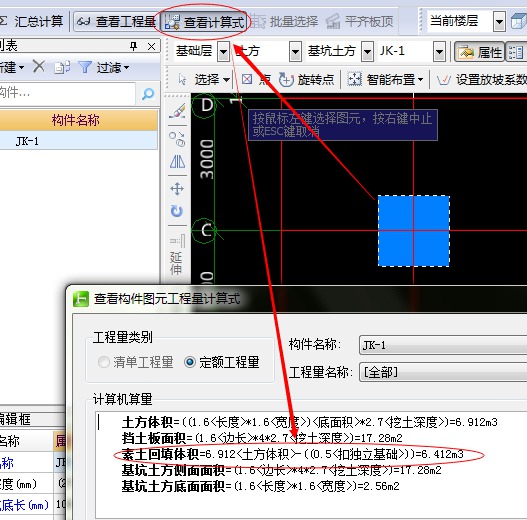Open the 基坑土方 type dropdown
Viewport: 527px width, 520px height.
(x=367, y=51)
